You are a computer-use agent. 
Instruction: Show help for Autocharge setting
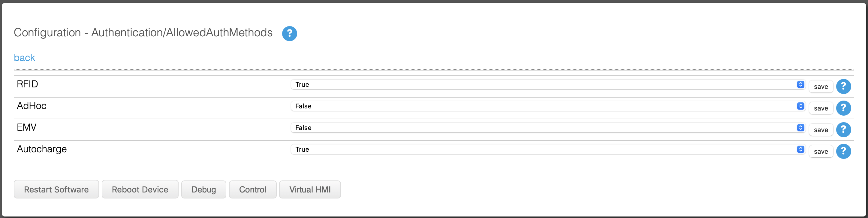[x=843, y=151]
